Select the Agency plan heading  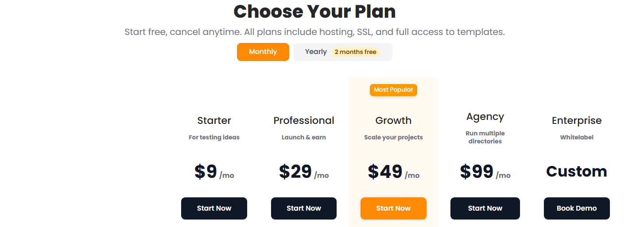coord(485,117)
